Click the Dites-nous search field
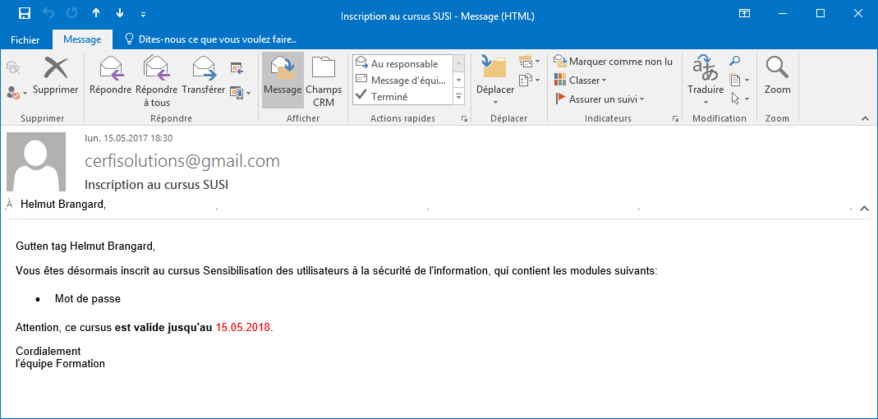This screenshot has width=878, height=419. 217,39
